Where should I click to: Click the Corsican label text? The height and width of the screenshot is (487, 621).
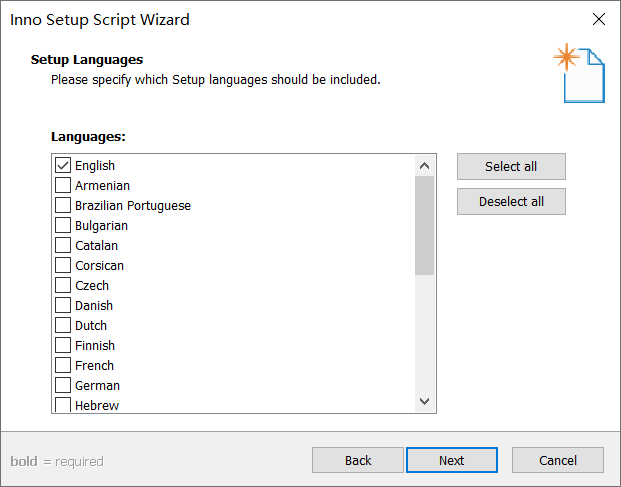(100, 266)
